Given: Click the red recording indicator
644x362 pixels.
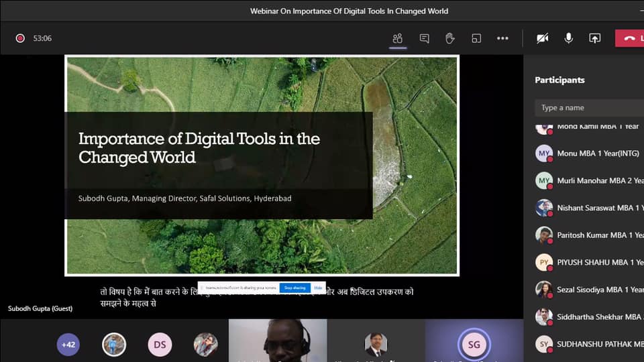Looking at the screenshot, I should (x=20, y=38).
